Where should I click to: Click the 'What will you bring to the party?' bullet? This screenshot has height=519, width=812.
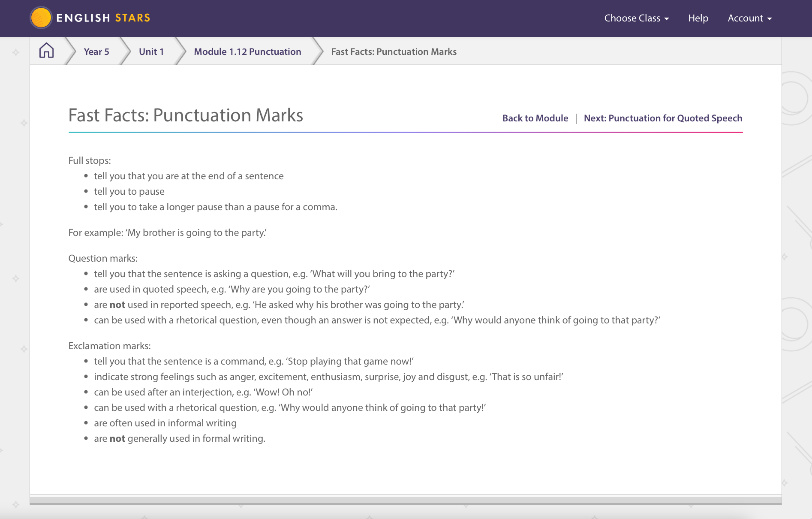[x=274, y=274]
